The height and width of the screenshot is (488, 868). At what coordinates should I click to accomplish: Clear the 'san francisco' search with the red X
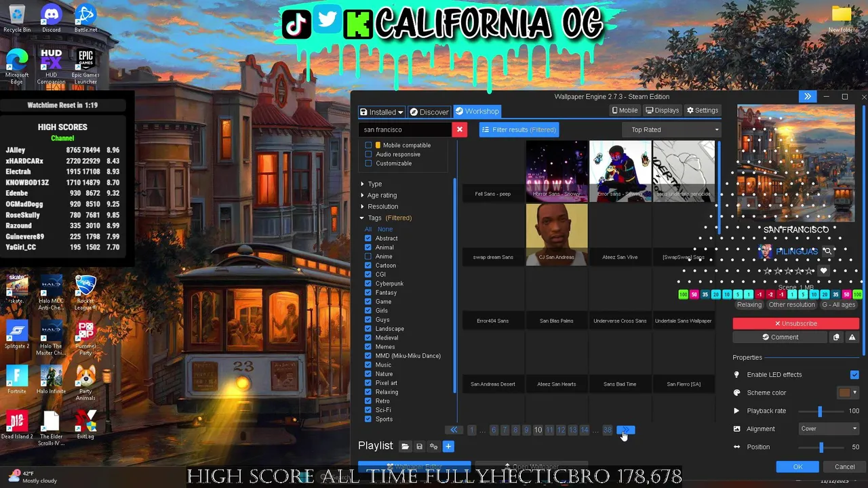click(460, 129)
